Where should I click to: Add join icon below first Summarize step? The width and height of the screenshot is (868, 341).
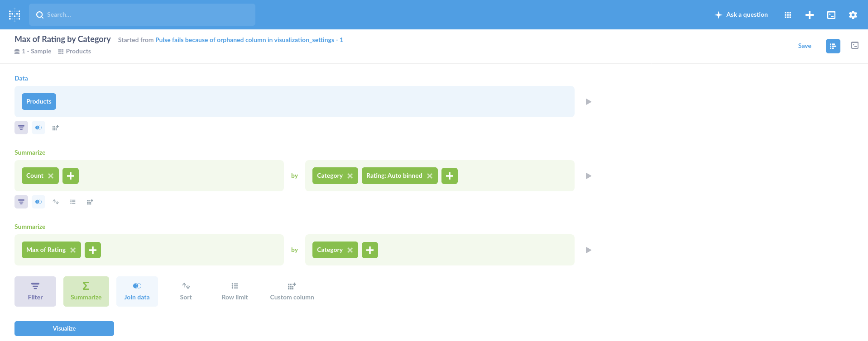[38, 202]
